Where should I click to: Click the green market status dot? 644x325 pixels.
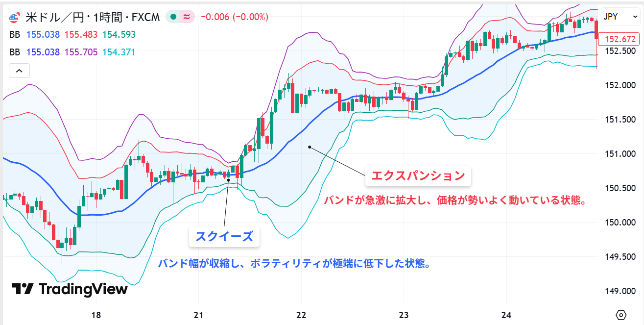pyautogui.click(x=173, y=17)
